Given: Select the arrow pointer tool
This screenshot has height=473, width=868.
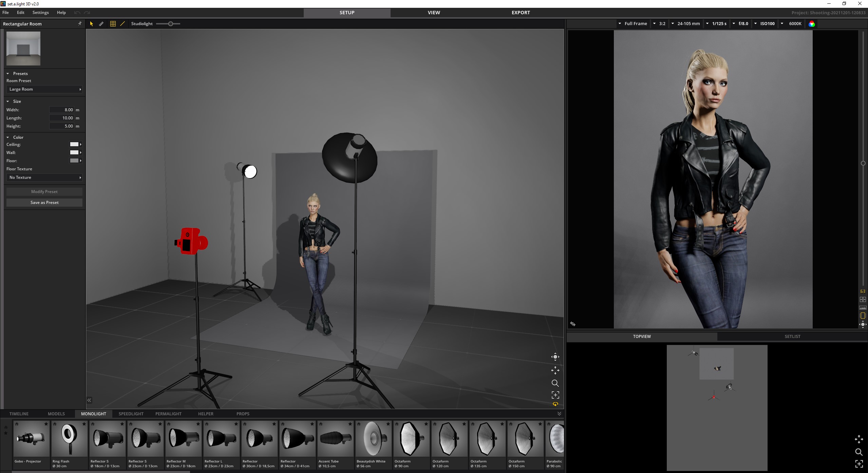Looking at the screenshot, I should pyautogui.click(x=91, y=24).
